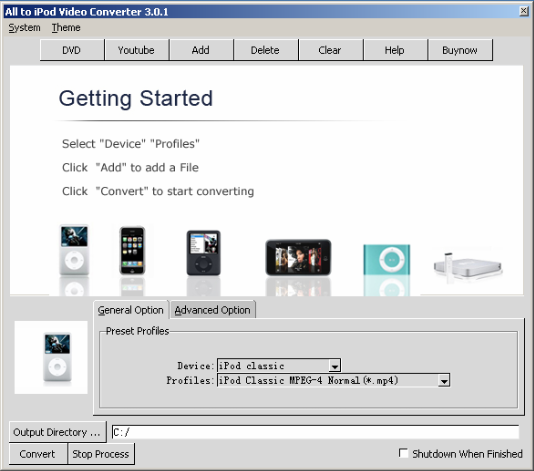Open the Profiles dropdown arrow
This screenshot has width=534, height=471.
point(443,380)
